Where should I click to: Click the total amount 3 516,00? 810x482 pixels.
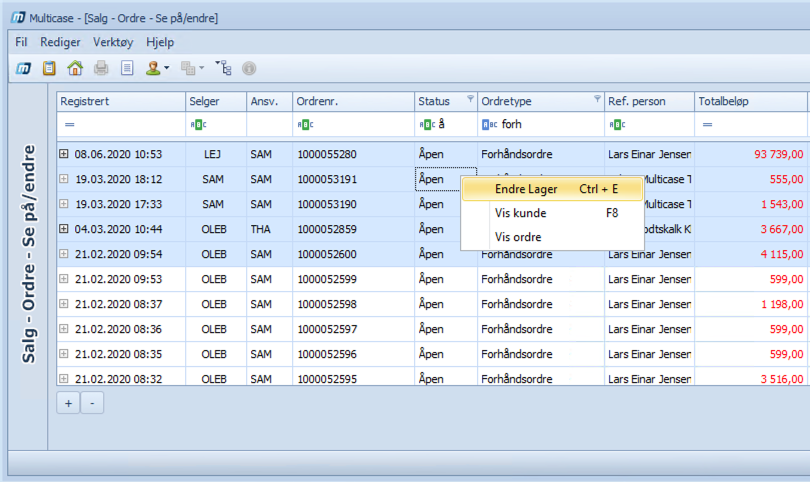click(782, 379)
